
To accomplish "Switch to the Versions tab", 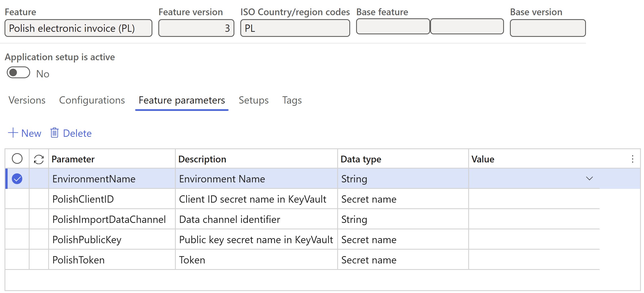I will tap(27, 100).
